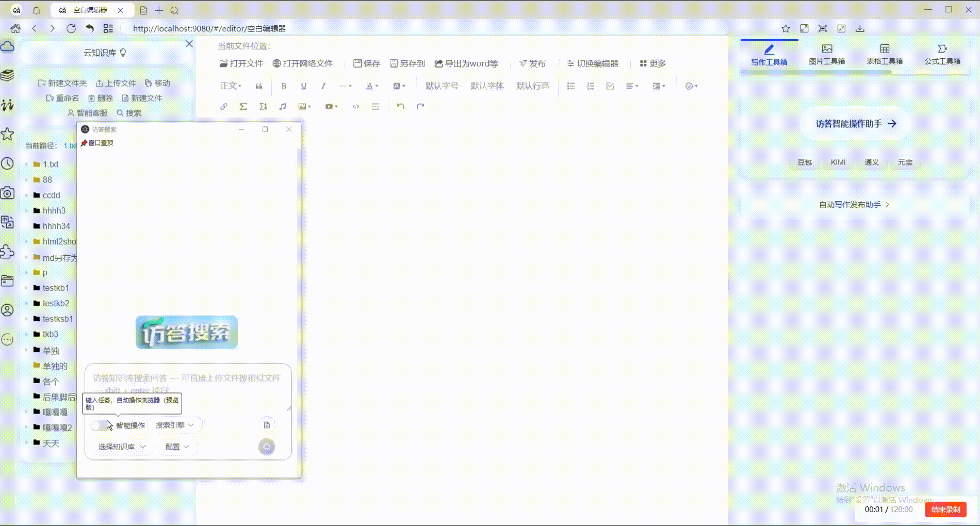
Task: Click the bulleted list icon
Action: 571,86
